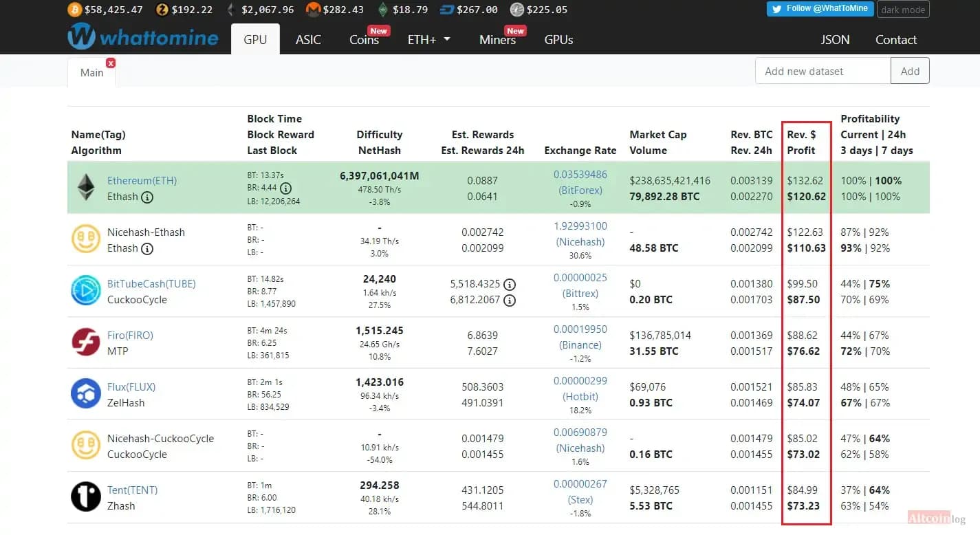Toggle dark mode
This screenshot has height=535, width=980.
tap(903, 10)
